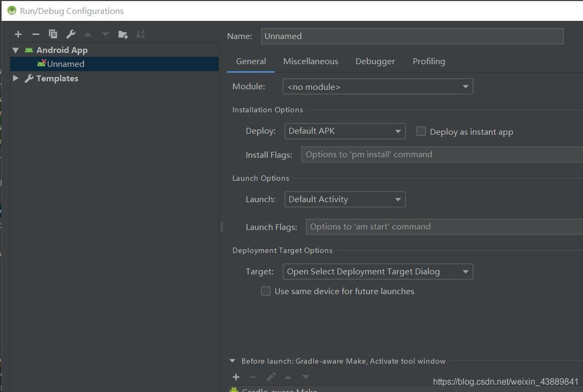
Task: Switch to the Miscellaneous tab
Action: click(311, 61)
